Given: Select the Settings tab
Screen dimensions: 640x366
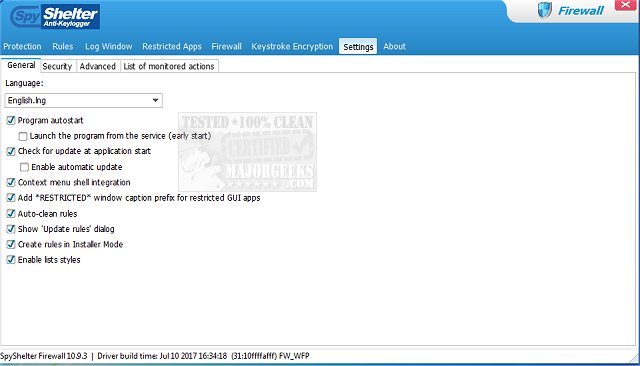Looking at the screenshot, I should 358,47.
